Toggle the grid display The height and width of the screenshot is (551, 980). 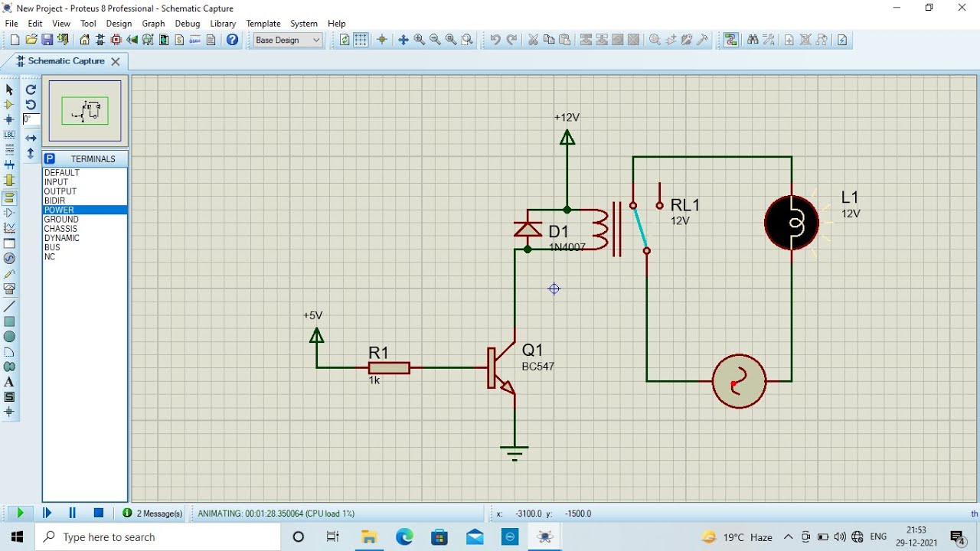point(361,40)
